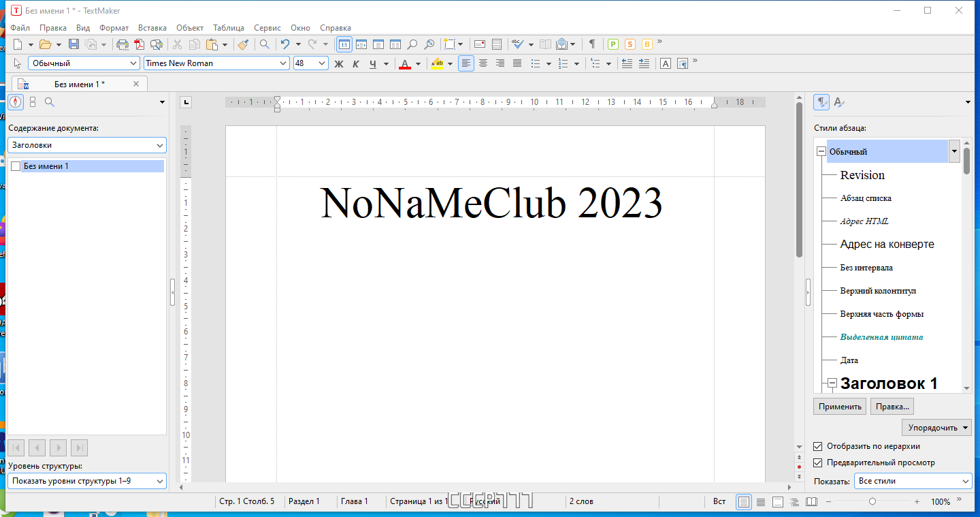This screenshot has height=517, width=980.
Task: Underline text with the Ч button
Action: tap(372, 63)
